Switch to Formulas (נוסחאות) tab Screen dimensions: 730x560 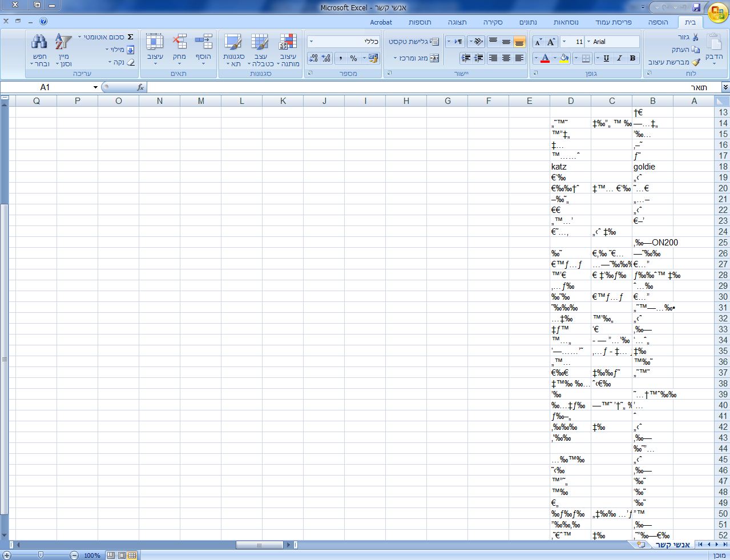[566, 22]
